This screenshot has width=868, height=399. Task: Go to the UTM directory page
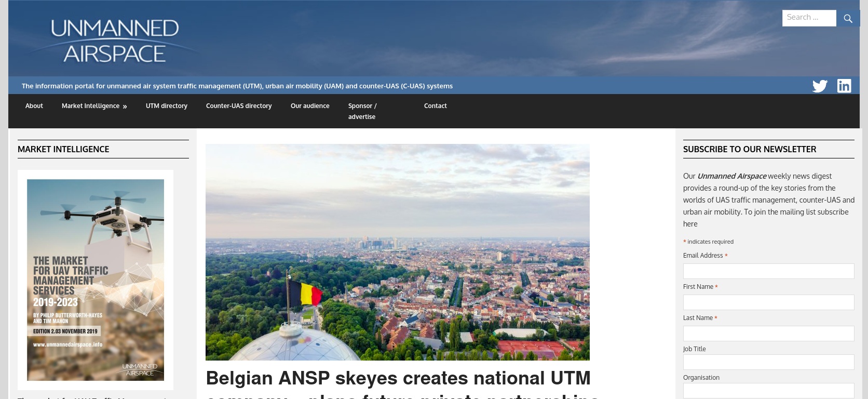[167, 106]
